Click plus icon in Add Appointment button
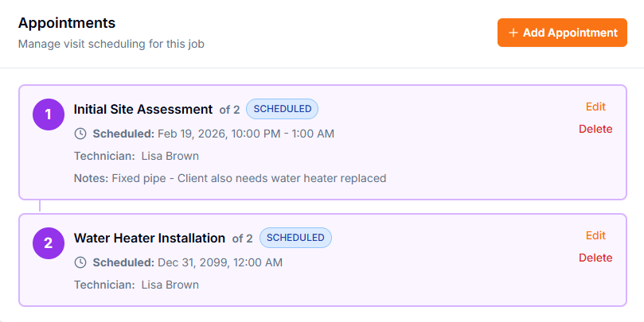Image resolution: width=644 pixels, height=322 pixels. [513, 33]
